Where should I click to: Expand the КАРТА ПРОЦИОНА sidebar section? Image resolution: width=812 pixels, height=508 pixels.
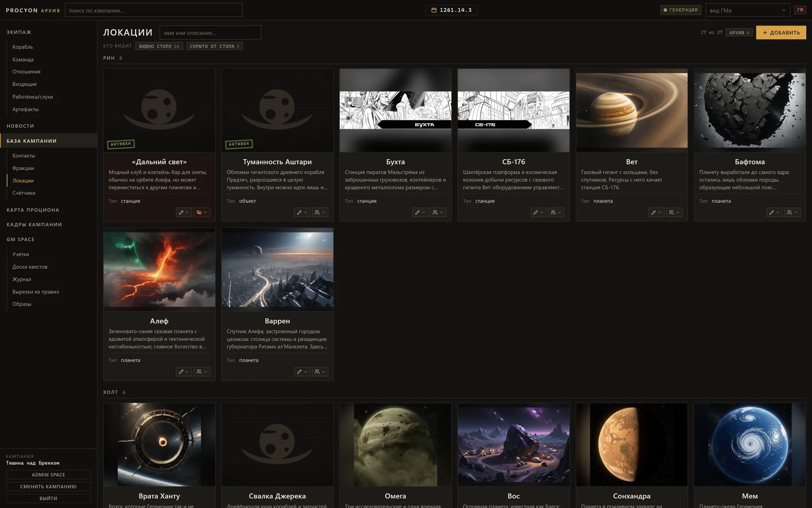pyautogui.click(x=33, y=210)
